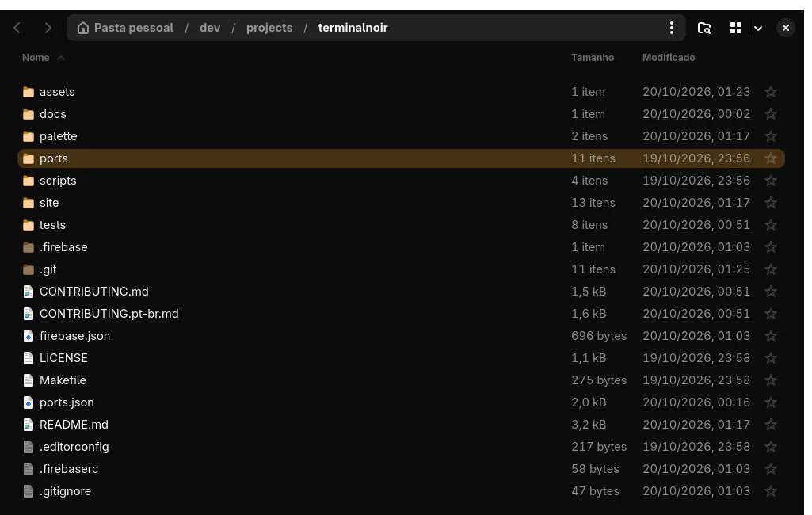The width and height of the screenshot is (812, 515).
Task: Select ports folder icon
Action: click(x=29, y=158)
